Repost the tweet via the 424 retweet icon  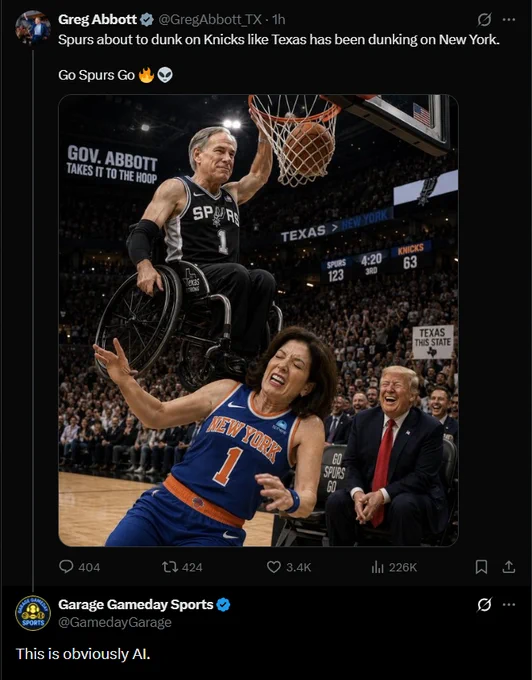[x=169, y=567]
